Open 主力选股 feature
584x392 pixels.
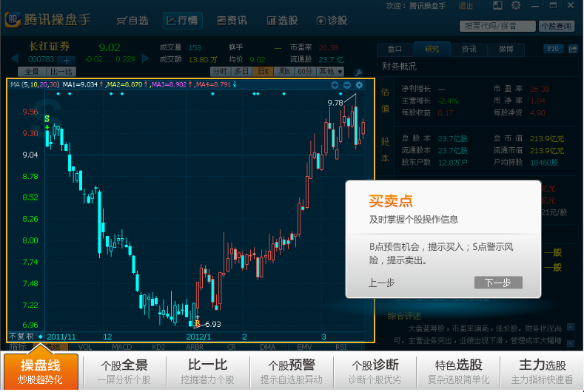tap(542, 371)
